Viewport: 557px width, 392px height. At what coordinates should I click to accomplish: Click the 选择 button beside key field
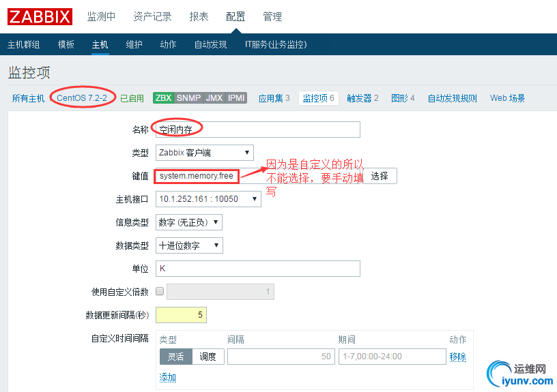[x=380, y=176]
